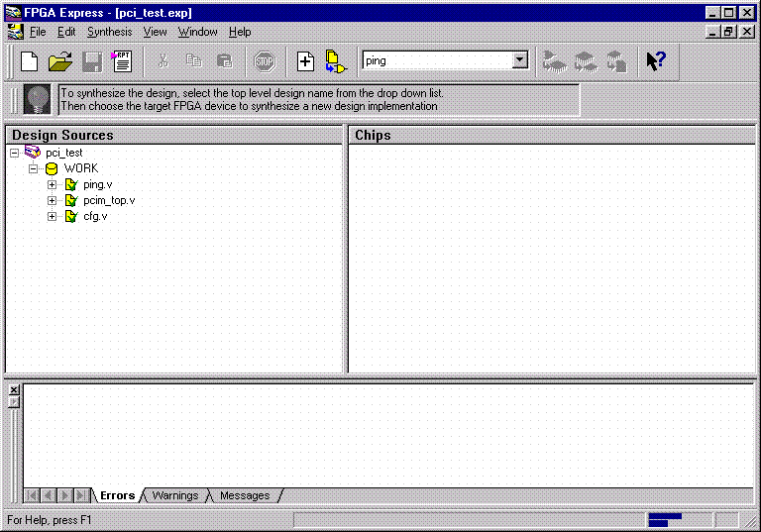Click the ping.v file check icon

point(71,184)
